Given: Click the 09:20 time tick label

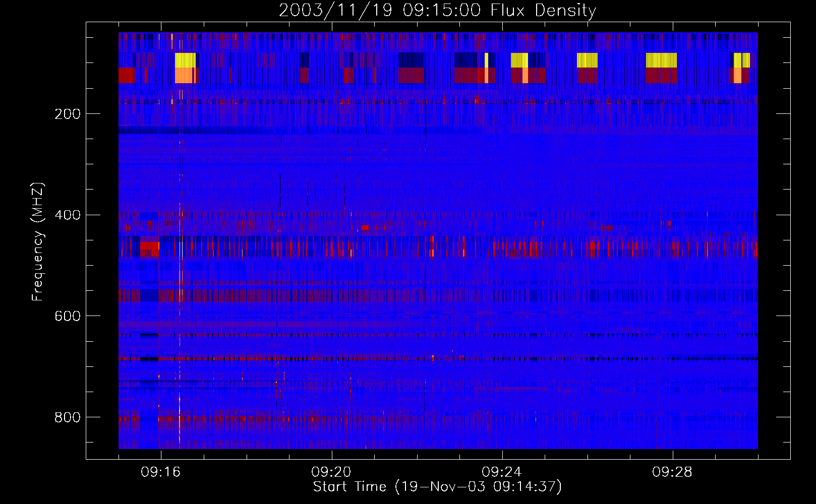Looking at the screenshot, I should (x=331, y=472).
